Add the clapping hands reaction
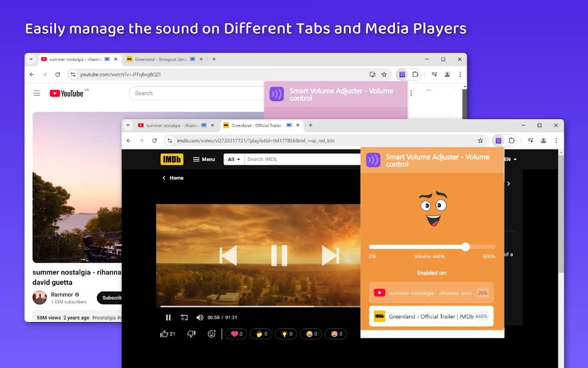The image size is (588, 368). pyautogui.click(x=261, y=334)
